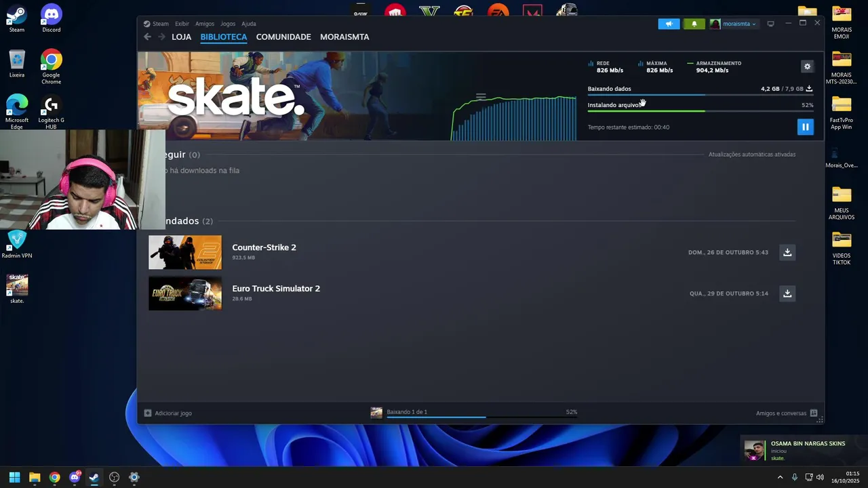868x488 pixels.
Task: Click the Adicionar jogo button
Action: 168,413
